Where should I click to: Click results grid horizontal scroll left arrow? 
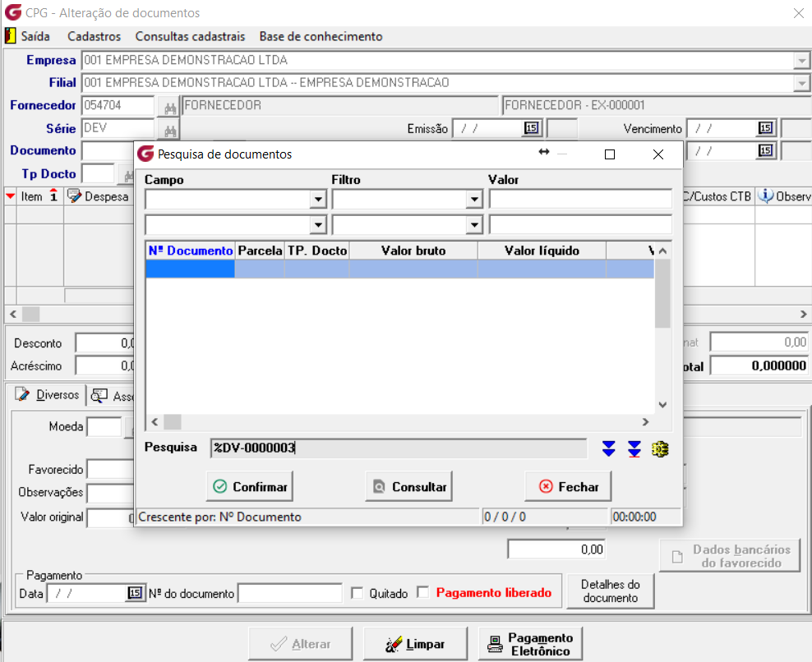(155, 422)
